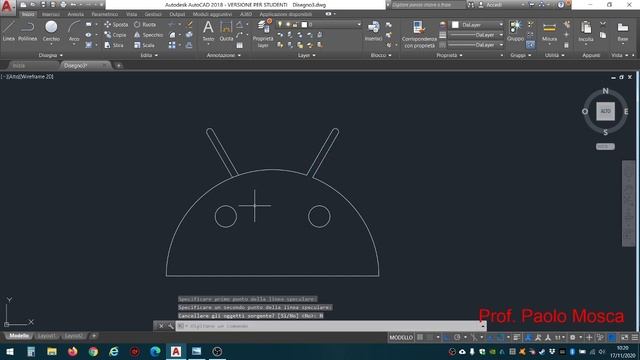The height and width of the screenshot is (360, 640).
Task: Toggle object snap tracking in status bar
Action: click(491, 338)
